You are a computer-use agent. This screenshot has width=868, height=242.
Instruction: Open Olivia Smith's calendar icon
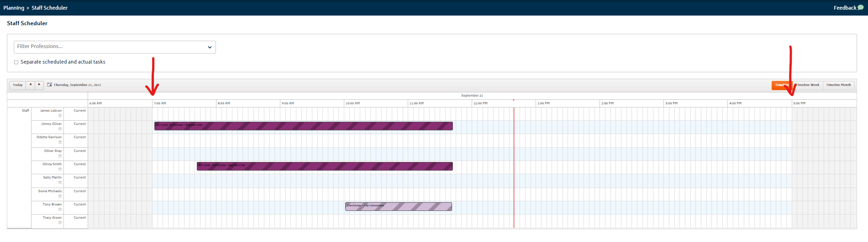(60, 169)
